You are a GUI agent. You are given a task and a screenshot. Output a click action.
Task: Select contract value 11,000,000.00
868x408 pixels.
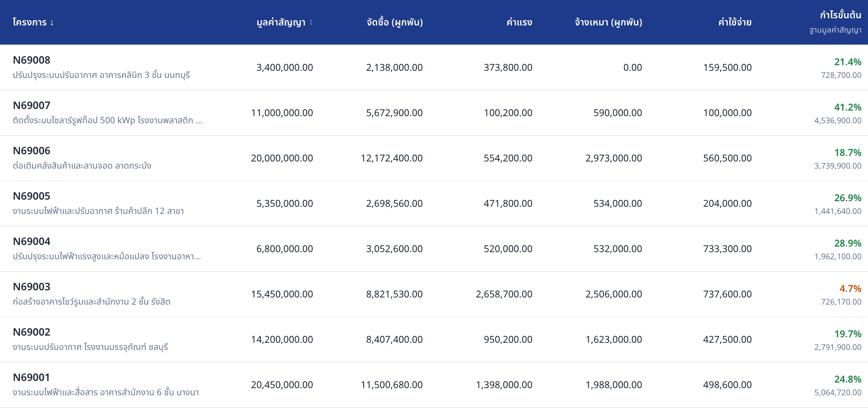[282, 113]
